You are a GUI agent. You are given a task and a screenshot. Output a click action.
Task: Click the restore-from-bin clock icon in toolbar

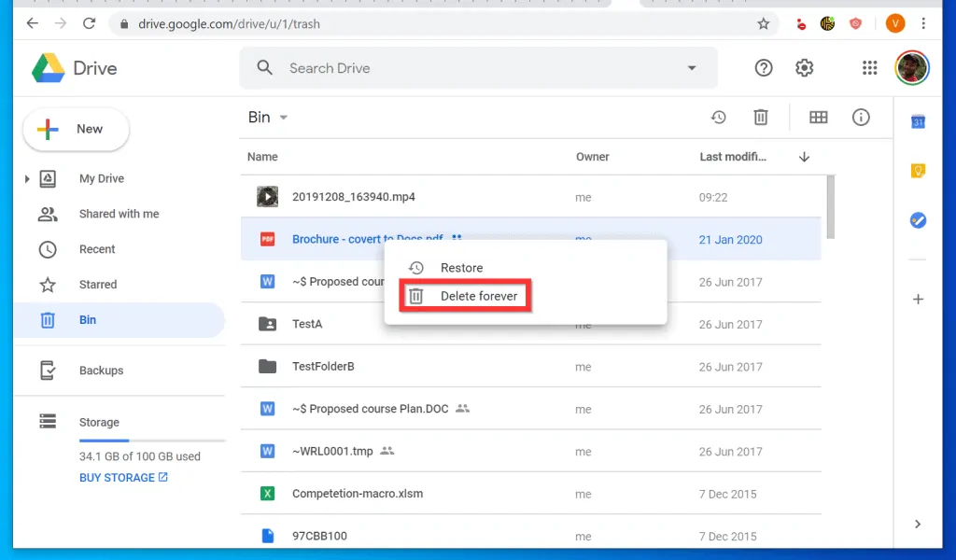pos(718,117)
